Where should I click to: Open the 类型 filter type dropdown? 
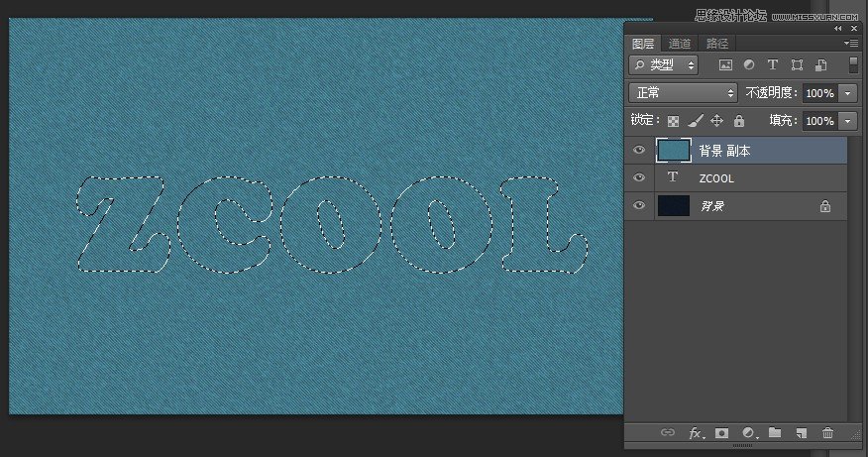[x=663, y=64]
